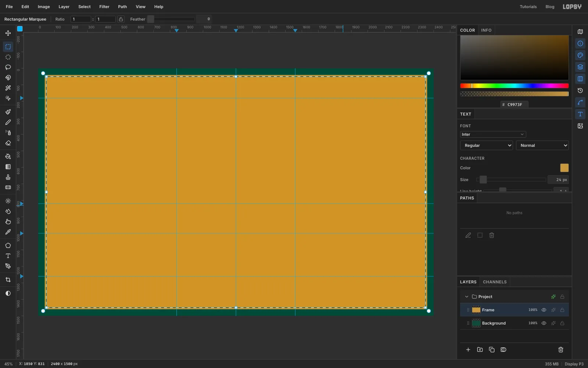Image resolution: width=588 pixels, height=368 pixels.
Task: Open the Tutorials link
Action: [x=528, y=7]
